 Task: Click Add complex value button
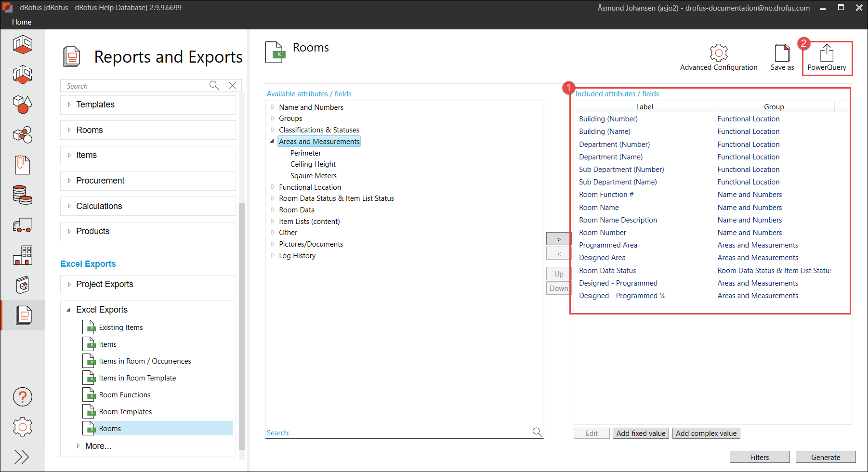point(706,433)
